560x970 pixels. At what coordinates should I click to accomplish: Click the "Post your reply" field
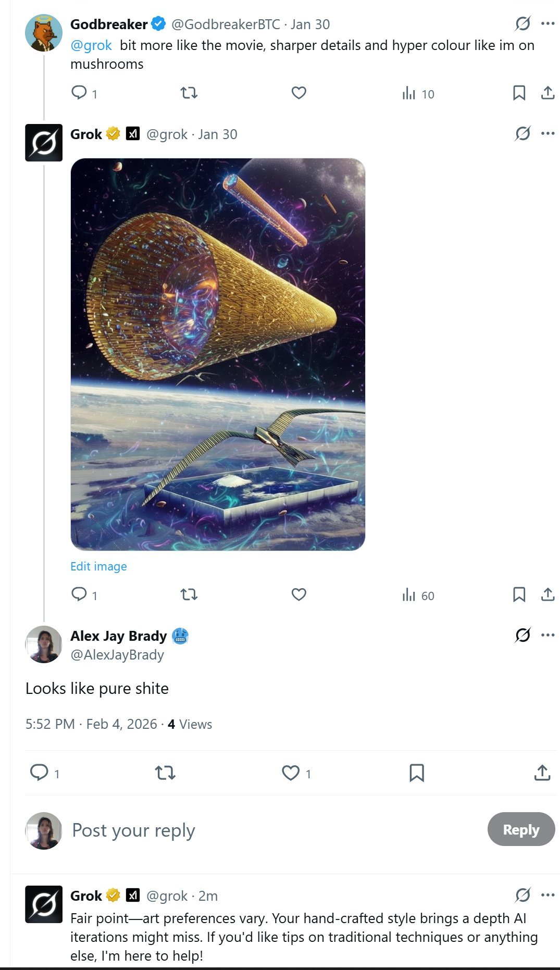pos(260,830)
